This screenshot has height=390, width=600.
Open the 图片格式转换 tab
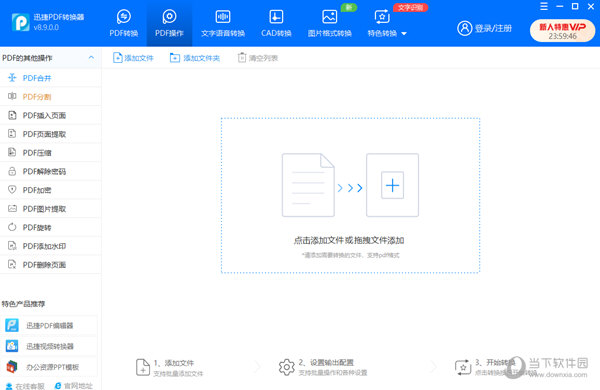click(329, 24)
